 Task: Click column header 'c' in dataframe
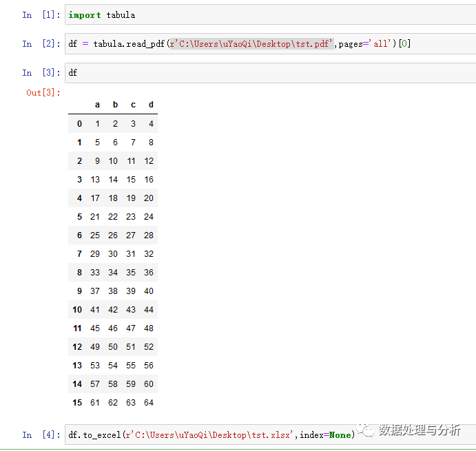tap(133, 105)
